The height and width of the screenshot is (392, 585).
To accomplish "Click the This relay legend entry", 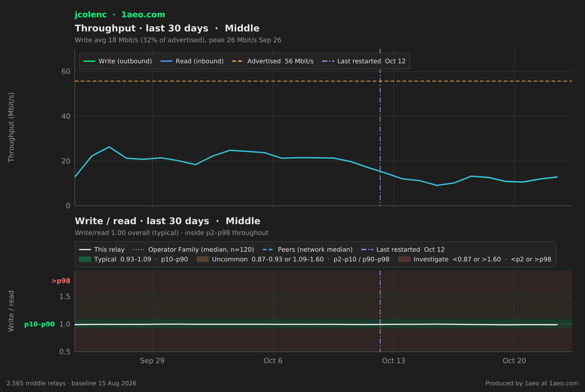I will [x=102, y=250].
